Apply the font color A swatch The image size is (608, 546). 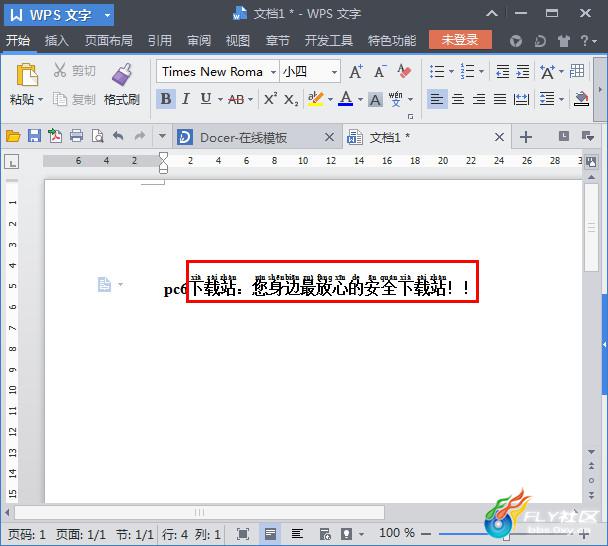345,99
